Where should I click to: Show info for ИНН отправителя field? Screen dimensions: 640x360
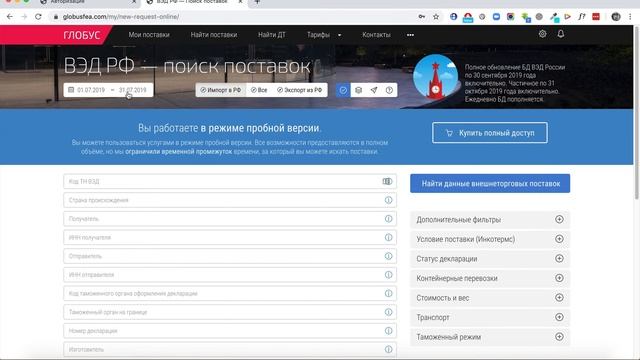coord(388,275)
